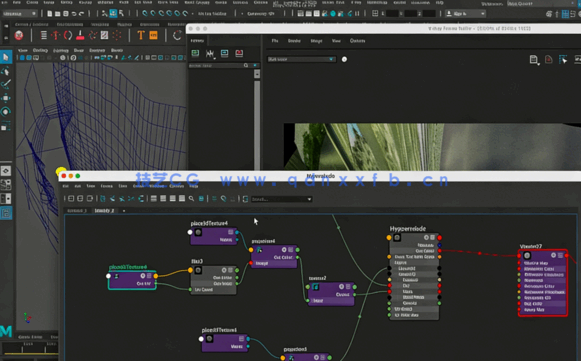Click the orange SVG square icon on shelf
Screen dimensions: 581x361
(x=153, y=35)
